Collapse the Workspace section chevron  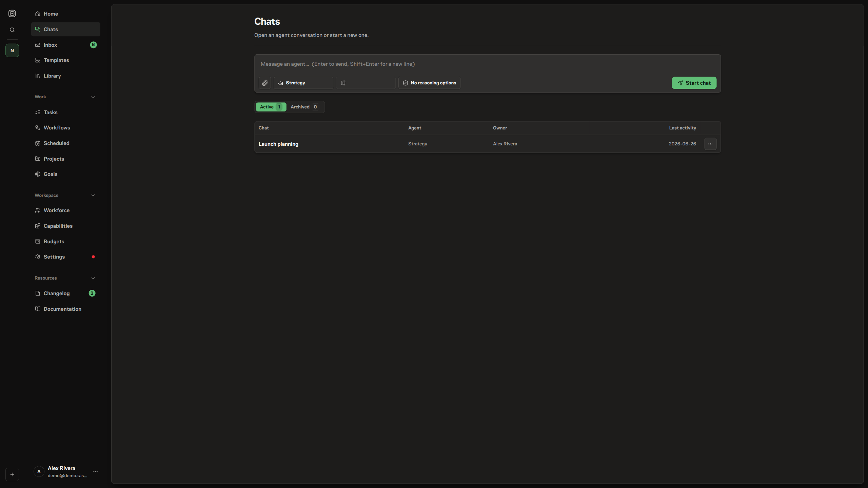tap(93, 195)
